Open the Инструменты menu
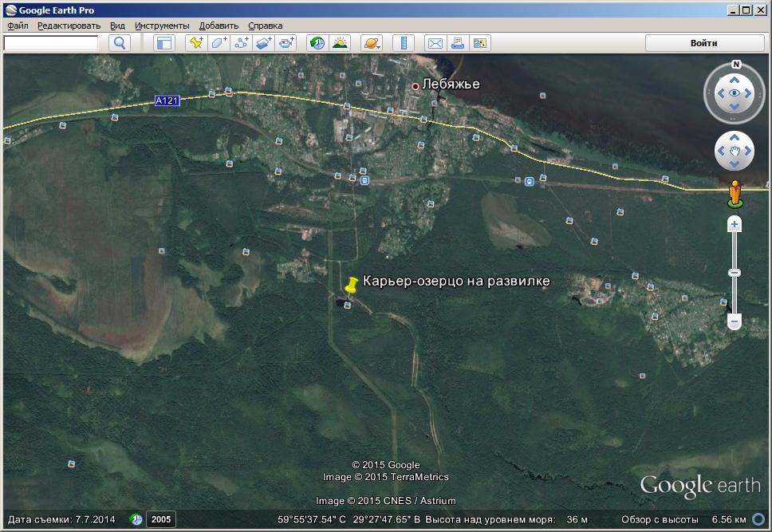Viewport: 772px width, 532px height. point(162,26)
